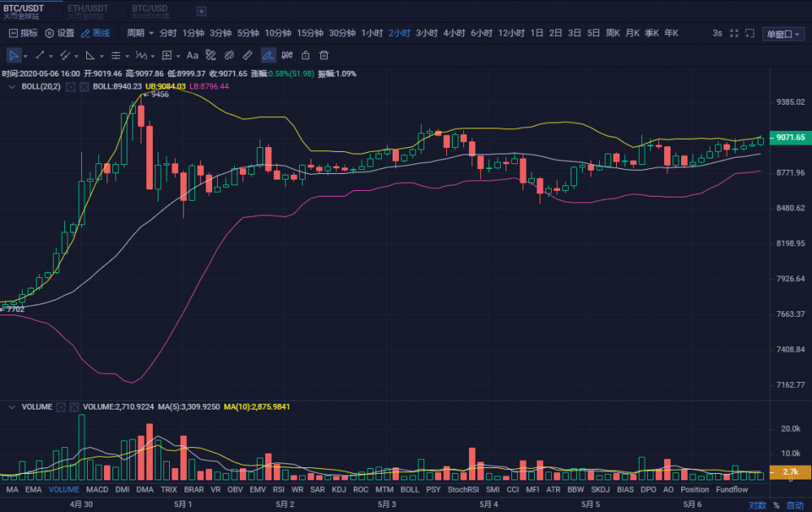Viewport: 812px width, 512px height.
Task: Open BOLL indicator settings gear
Action: point(71,86)
